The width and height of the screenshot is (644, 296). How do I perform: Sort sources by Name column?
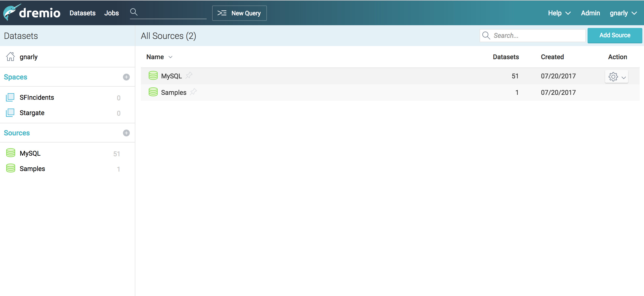(159, 57)
